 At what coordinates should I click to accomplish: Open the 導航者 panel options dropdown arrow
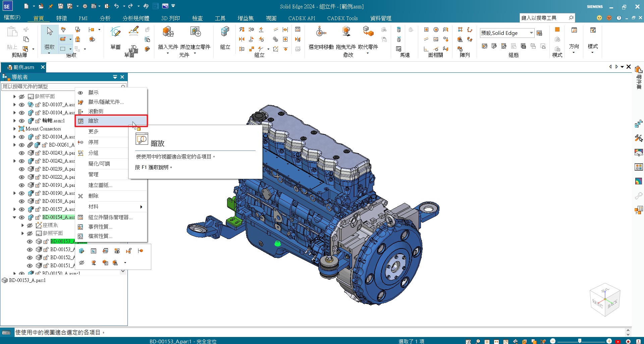coord(115,77)
